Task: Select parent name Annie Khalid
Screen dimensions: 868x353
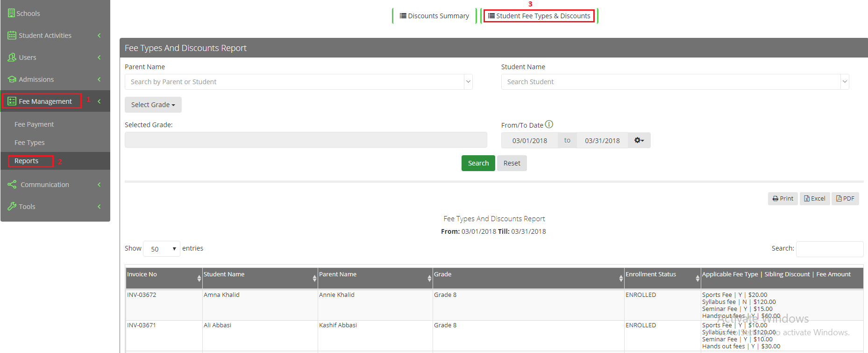Action: tap(337, 295)
